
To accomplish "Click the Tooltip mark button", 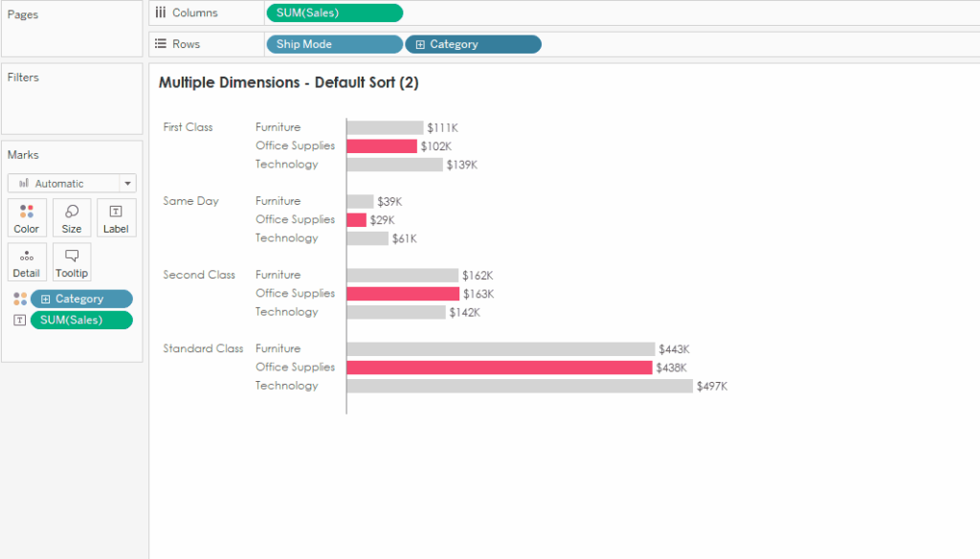I will click(72, 261).
